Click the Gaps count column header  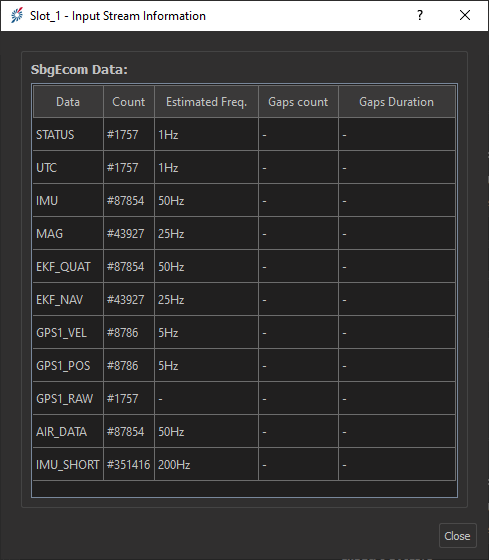point(298,102)
